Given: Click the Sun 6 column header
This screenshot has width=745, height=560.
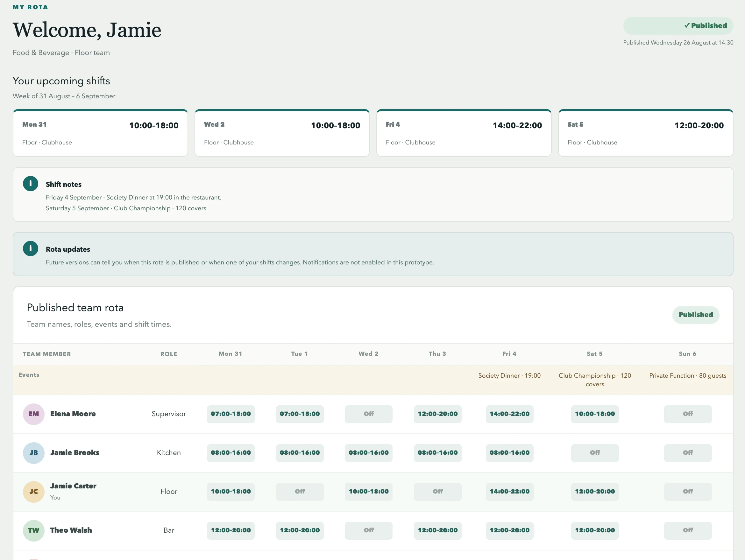Looking at the screenshot, I should click(x=688, y=354).
